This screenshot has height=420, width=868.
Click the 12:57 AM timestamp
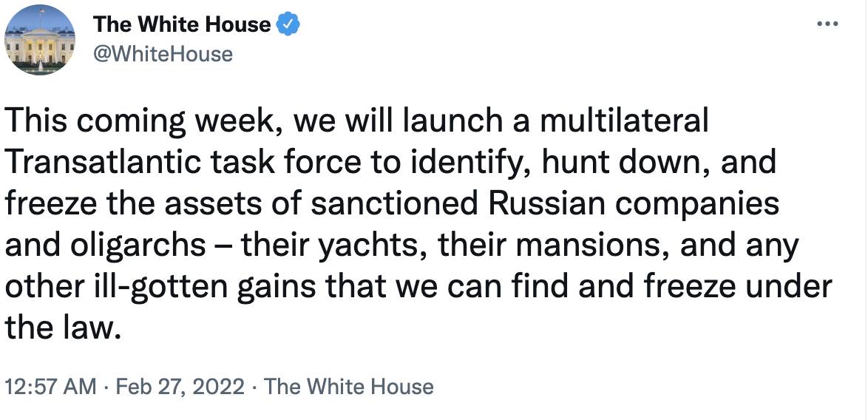pos(51,386)
